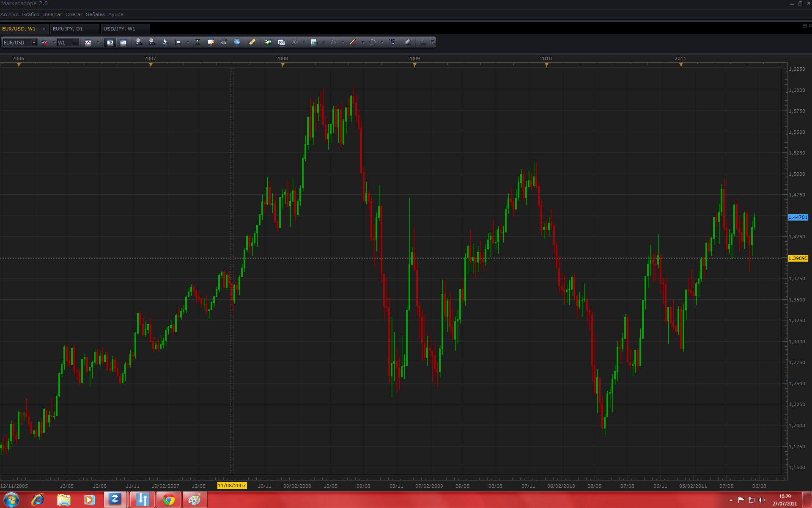Open the W1 timeframe dropdown
The height and width of the screenshot is (508, 812).
(x=75, y=42)
